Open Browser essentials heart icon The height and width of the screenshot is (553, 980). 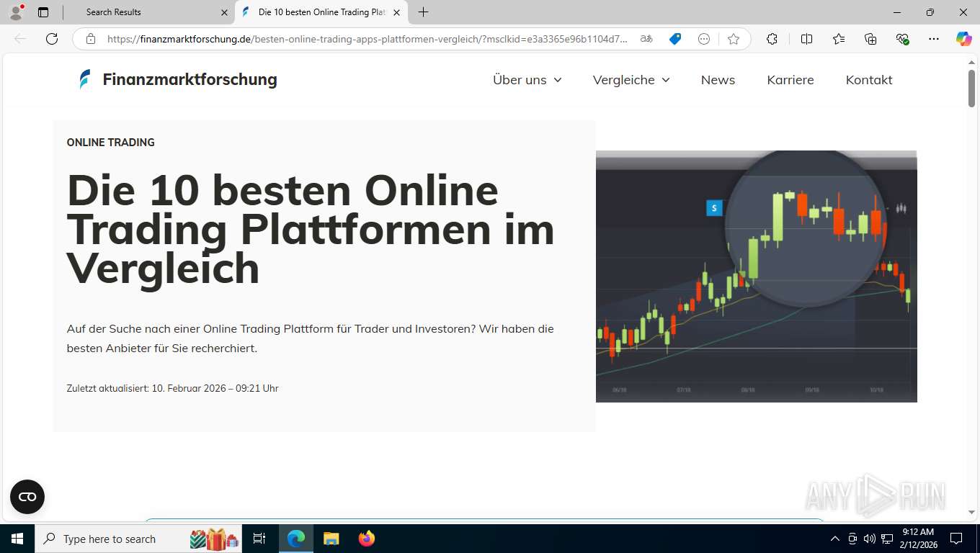pos(902,39)
